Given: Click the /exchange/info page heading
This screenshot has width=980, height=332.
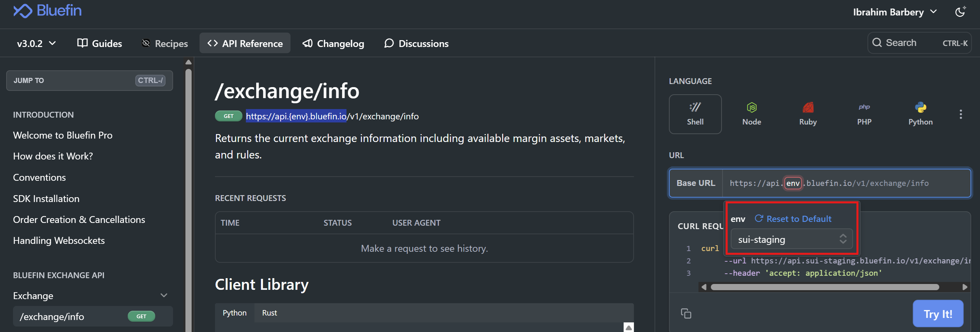Looking at the screenshot, I should tap(287, 91).
